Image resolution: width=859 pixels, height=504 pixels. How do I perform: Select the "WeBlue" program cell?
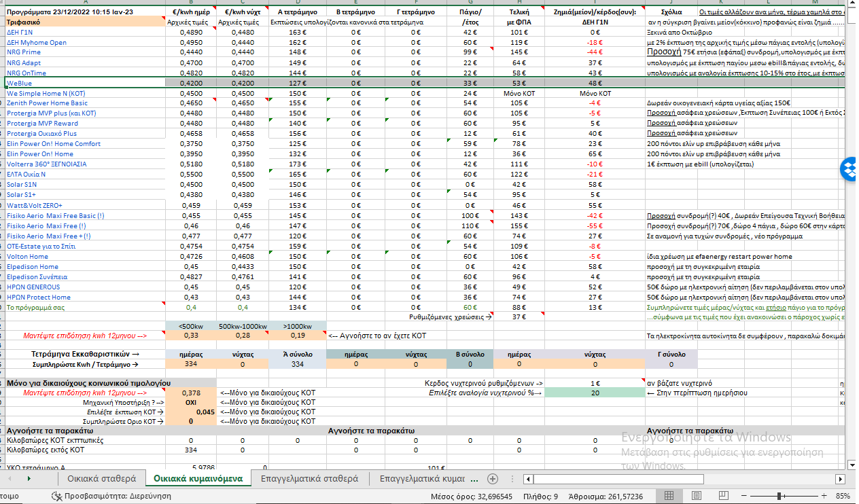click(85, 83)
